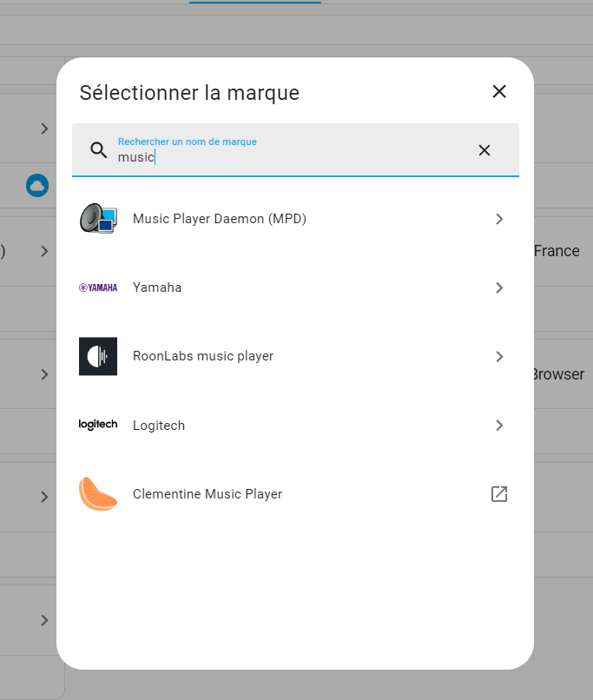Select Music Player Daemon (MPD) entry

[x=295, y=219]
